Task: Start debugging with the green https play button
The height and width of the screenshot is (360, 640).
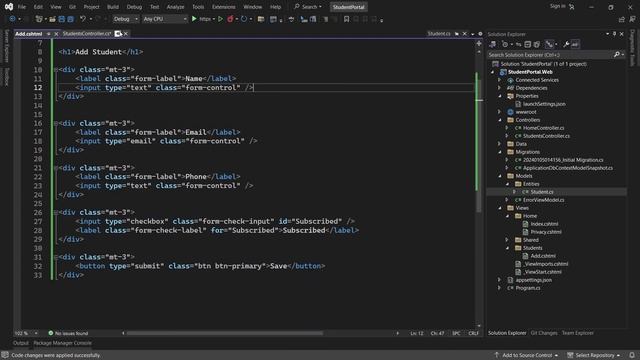Action: 194,19
